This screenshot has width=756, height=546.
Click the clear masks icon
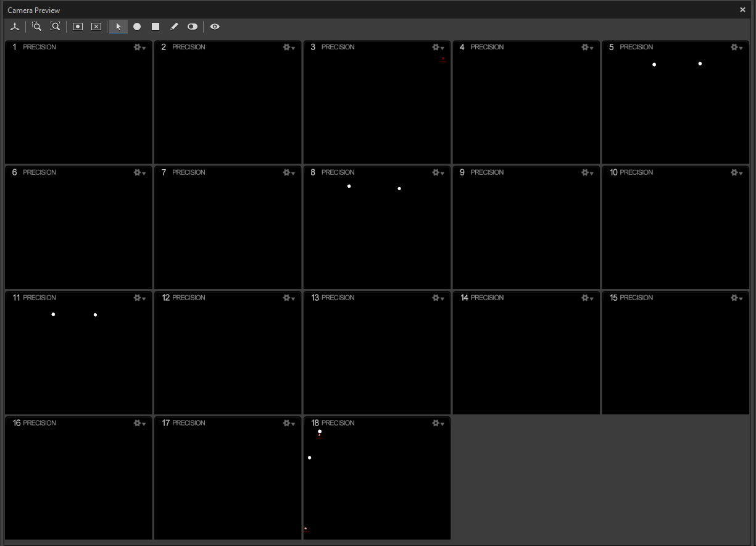point(96,27)
